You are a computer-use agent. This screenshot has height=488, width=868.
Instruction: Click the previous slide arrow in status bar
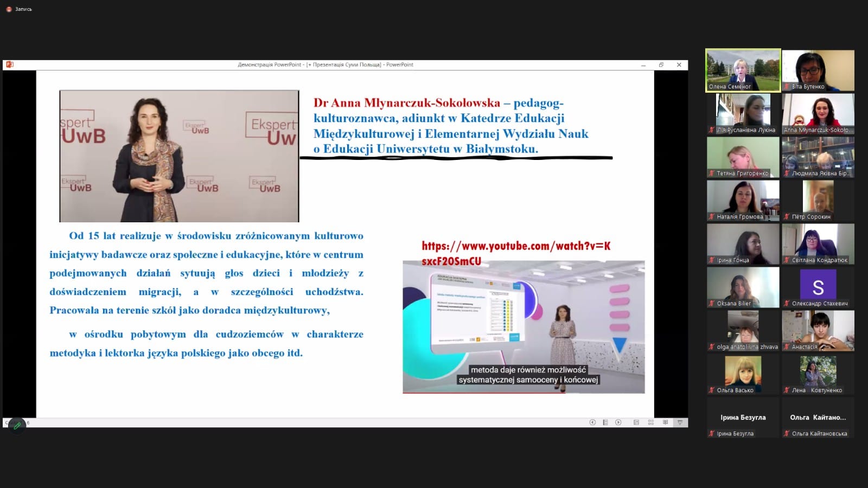592,422
